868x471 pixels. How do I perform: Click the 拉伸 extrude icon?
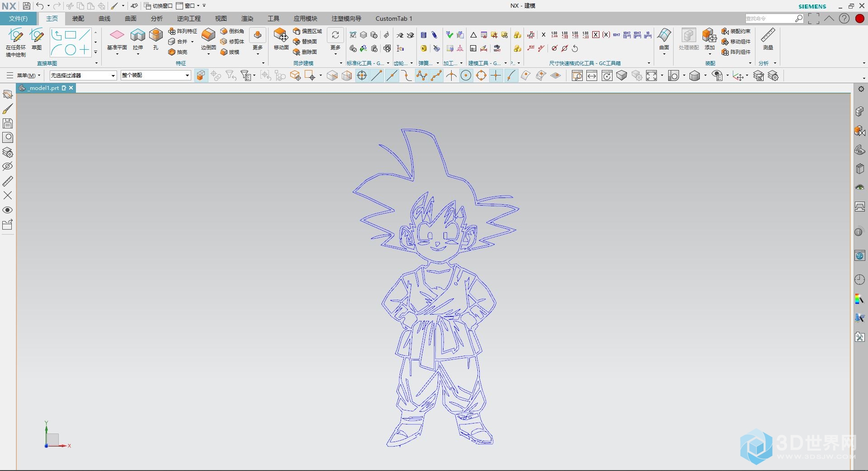click(x=138, y=36)
